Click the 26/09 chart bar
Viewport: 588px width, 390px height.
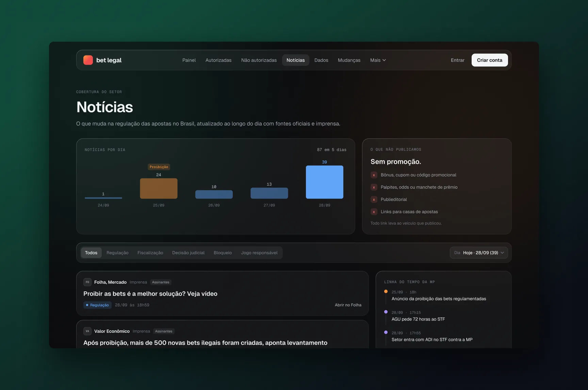[214, 194]
